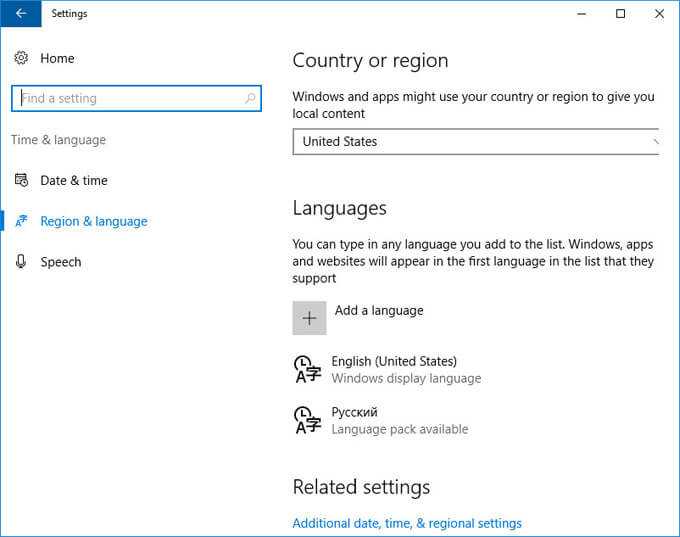Select Region & language page
The height and width of the screenshot is (537, 680).
click(x=94, y=221)
